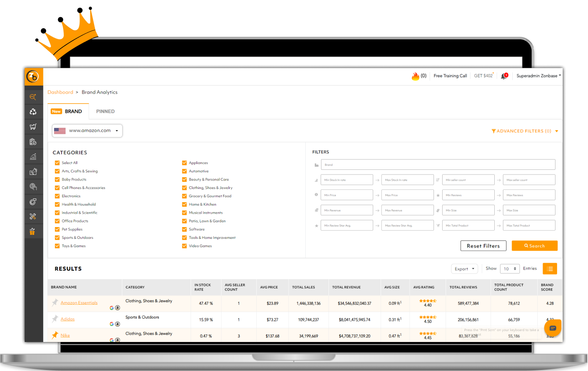Click the Brand filter input field
Image resolution: width=588 pixels, height=371 pixels.
click(x=438, y=165)
